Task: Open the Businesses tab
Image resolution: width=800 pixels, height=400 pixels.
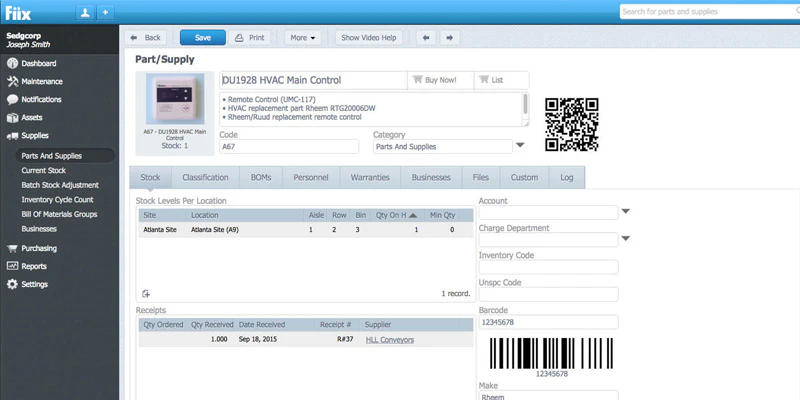Action: [x=431, y=178]
